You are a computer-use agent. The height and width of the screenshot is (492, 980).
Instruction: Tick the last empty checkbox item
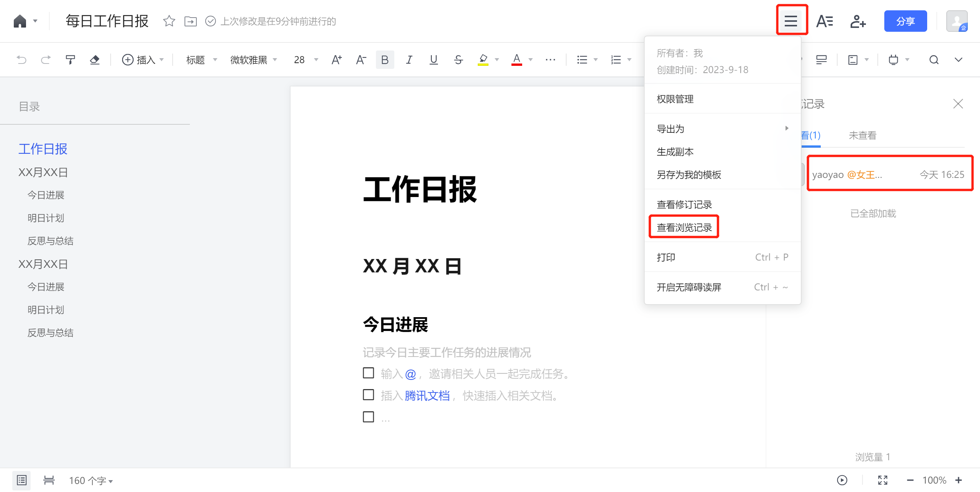(368, 417)
